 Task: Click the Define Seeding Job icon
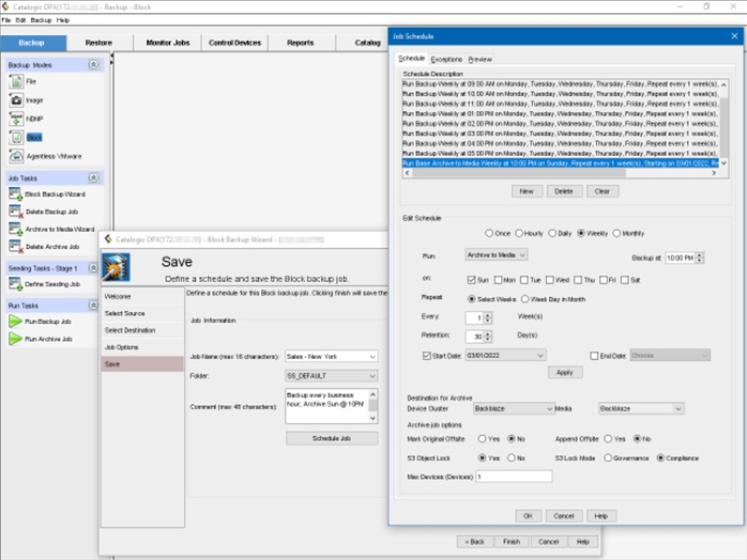pos(16,284)
